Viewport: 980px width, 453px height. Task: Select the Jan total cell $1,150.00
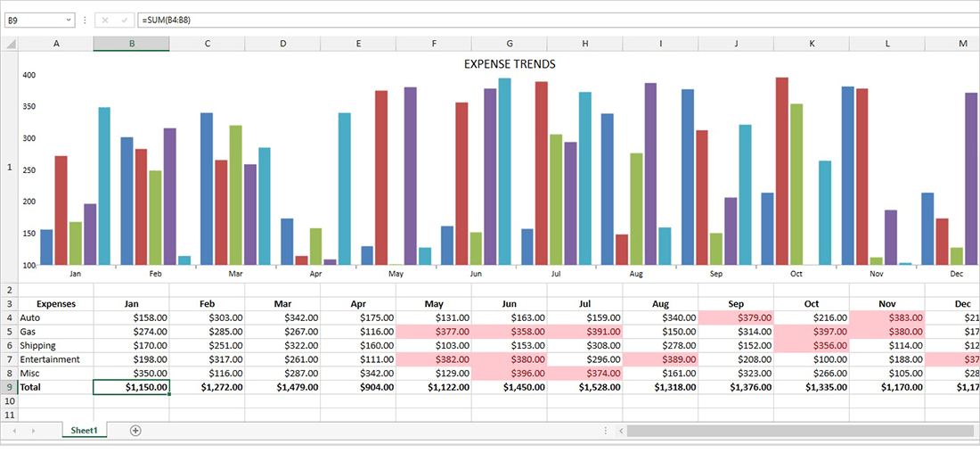pos(131,387)
